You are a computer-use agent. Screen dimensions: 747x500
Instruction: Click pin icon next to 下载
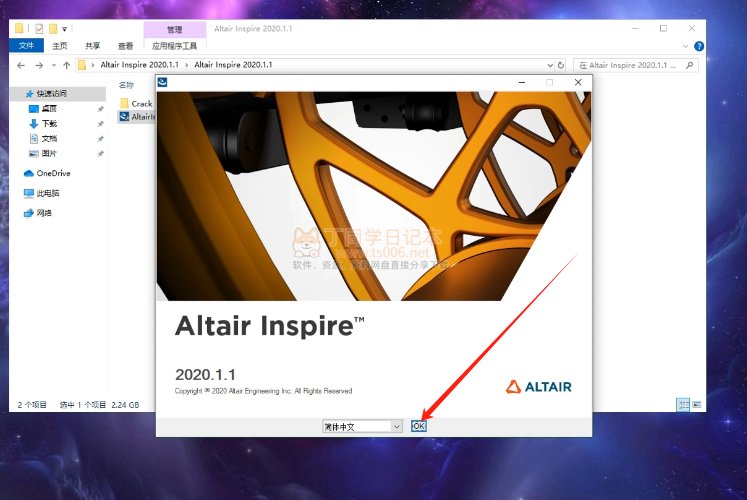pos(101,124)
